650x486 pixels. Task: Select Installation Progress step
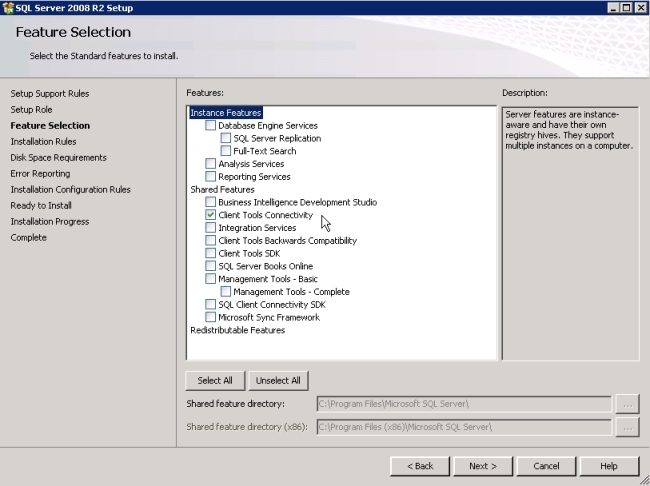point(50,221)
